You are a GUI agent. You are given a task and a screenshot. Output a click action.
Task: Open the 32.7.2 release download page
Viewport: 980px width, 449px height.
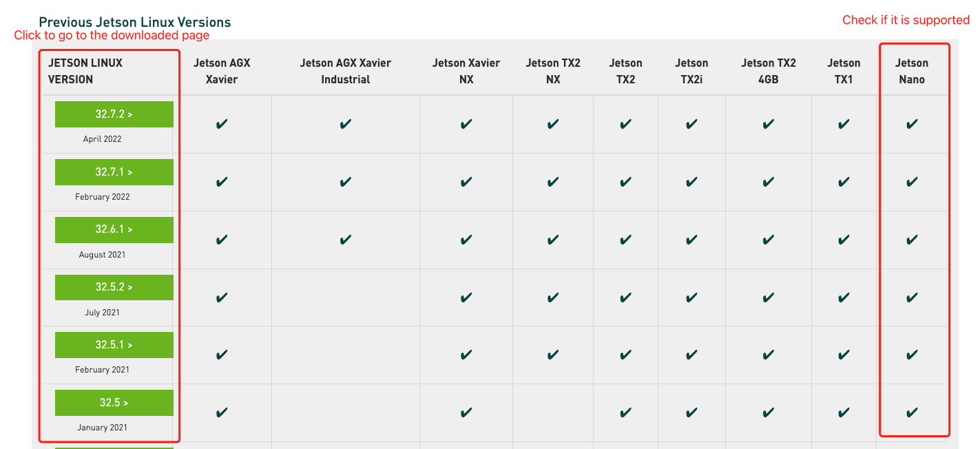tap(114, 114)
